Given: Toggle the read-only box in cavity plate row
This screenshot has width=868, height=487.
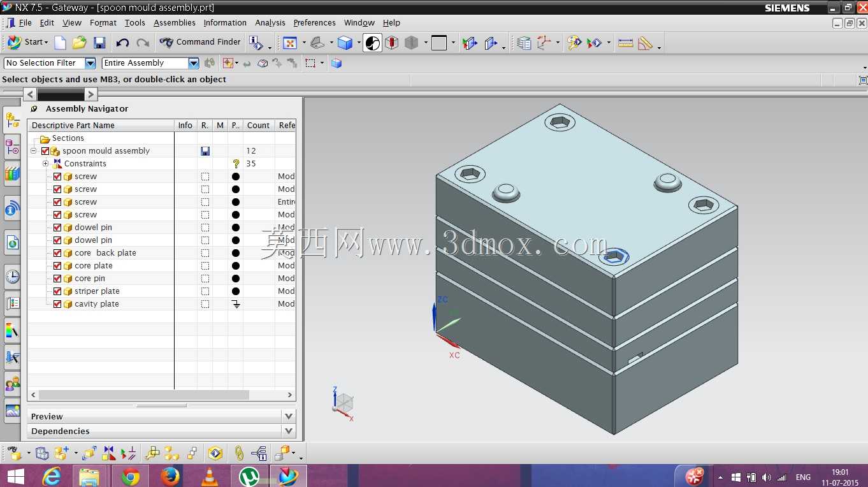Looking at the screenshot, I should click(205, 304).
